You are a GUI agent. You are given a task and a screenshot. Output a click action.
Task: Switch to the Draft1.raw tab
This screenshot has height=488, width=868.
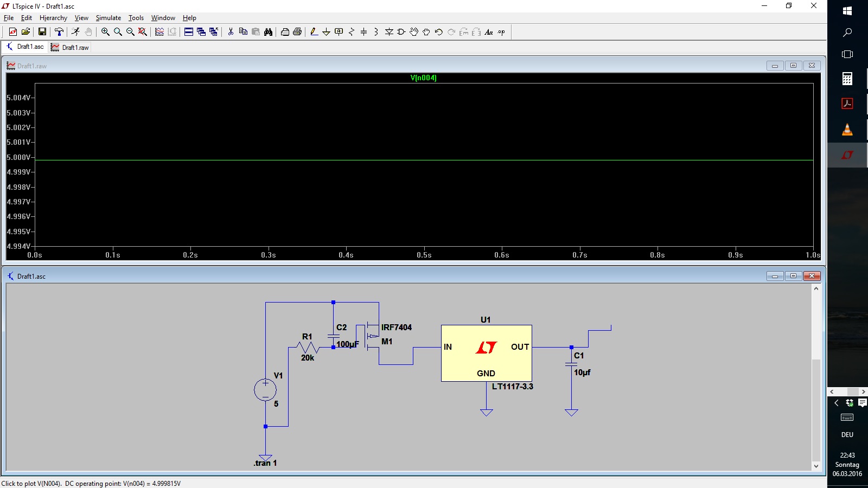pos(69,47)
